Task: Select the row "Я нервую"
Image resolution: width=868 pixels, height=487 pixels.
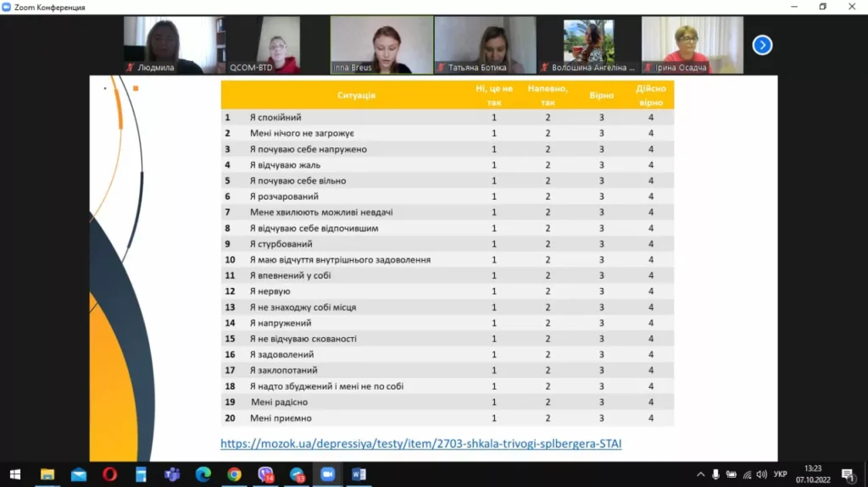Action: click(x=448, y=291)
